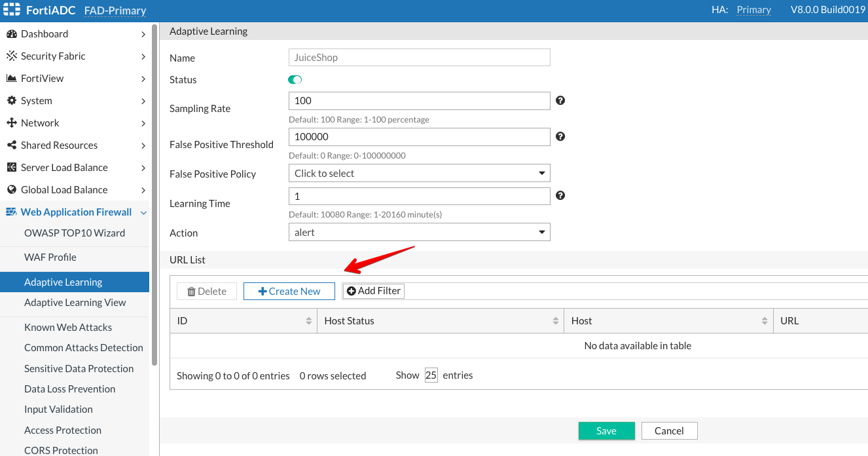Viewport: 868px width, 456px height.
Task: Click the Shared Resources share icon
Action: [11, 145]
